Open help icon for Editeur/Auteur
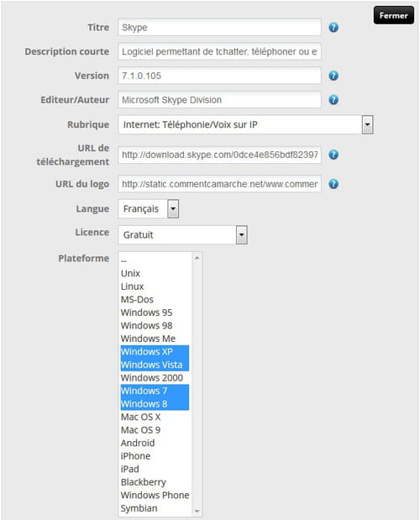420x520 pixels. pyautogui.click(x=333, y=100)
